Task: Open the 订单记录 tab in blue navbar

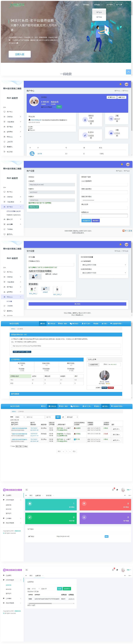Action: pyautogui.click(x=52, y=324)
